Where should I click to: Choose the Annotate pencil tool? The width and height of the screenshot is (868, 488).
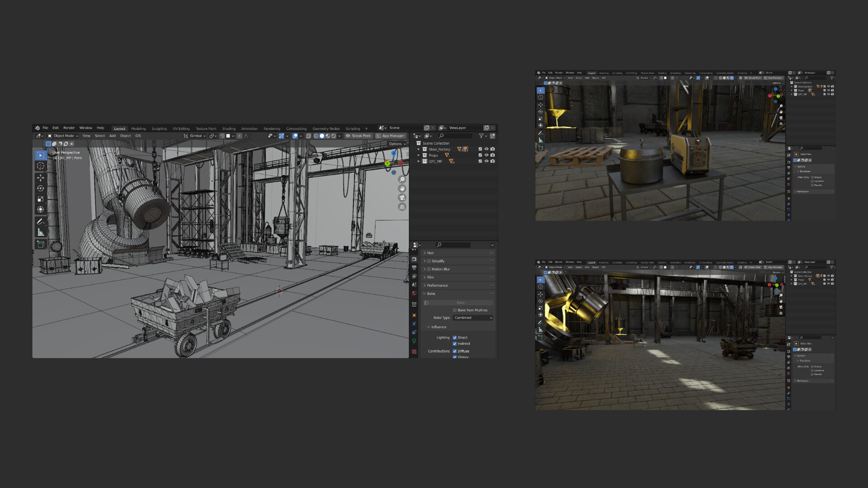41,221
